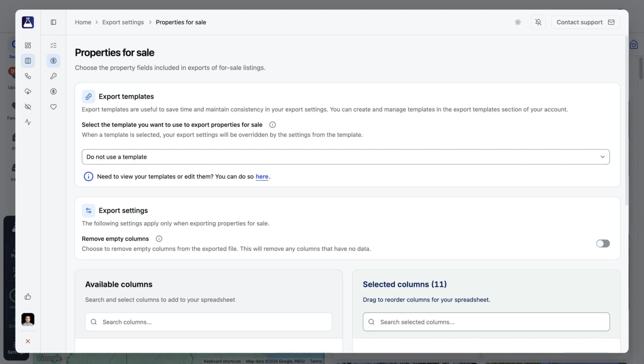Click the Available columns heading

pos(119,284)
